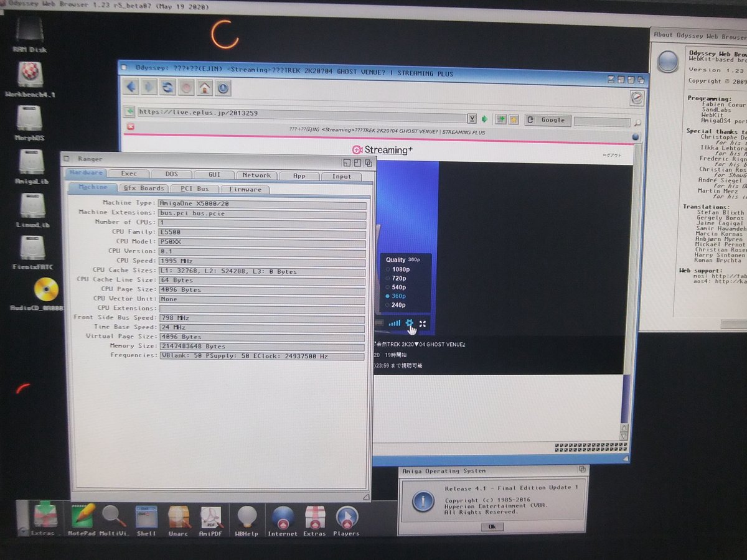Open video quality settings gear icon
747x560 pixels.
pyautogui.click(x=410, y=323)
